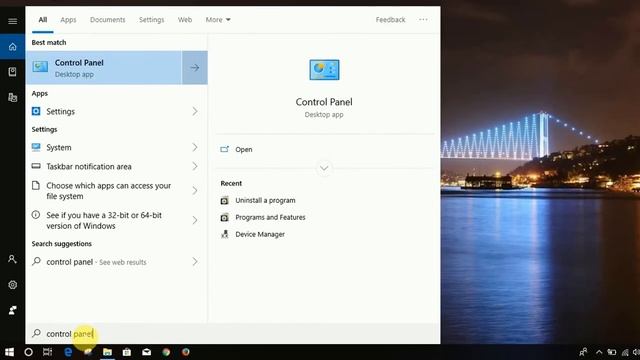Click the feedback person icon in sidebar
Viewport: 640px width, 360px height.
point(13,310)
